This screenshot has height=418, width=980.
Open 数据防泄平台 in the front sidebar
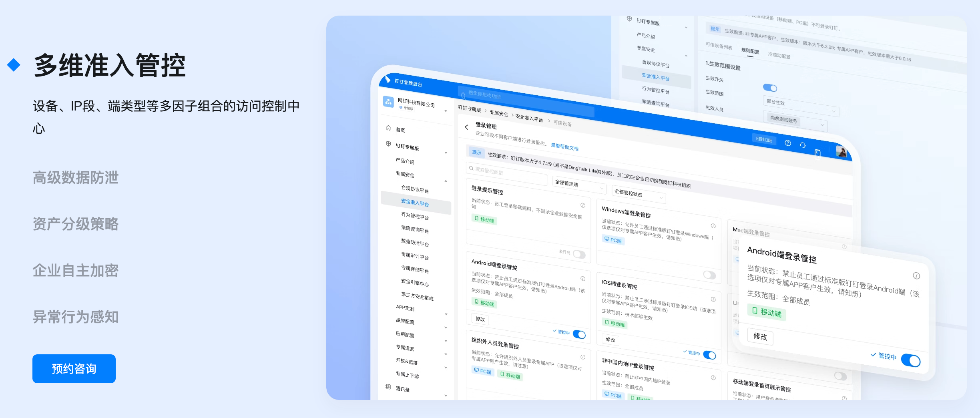(415, 243)
